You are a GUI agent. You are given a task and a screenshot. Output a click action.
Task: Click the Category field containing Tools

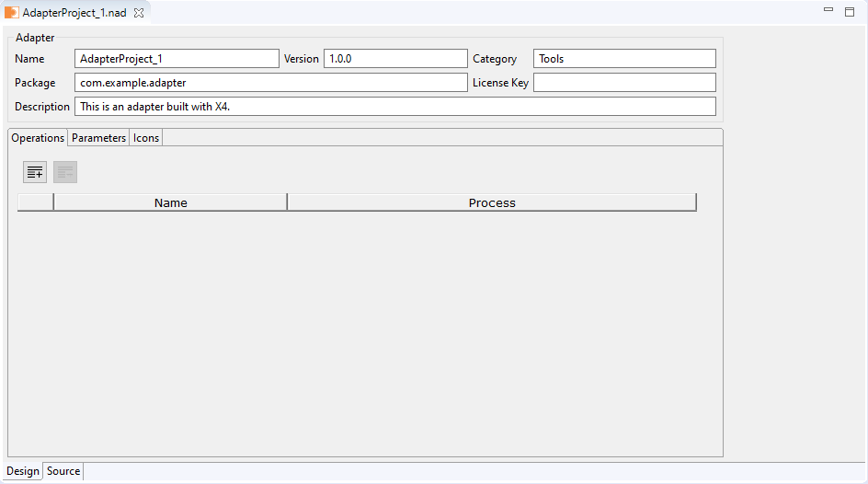click(624, 59)
